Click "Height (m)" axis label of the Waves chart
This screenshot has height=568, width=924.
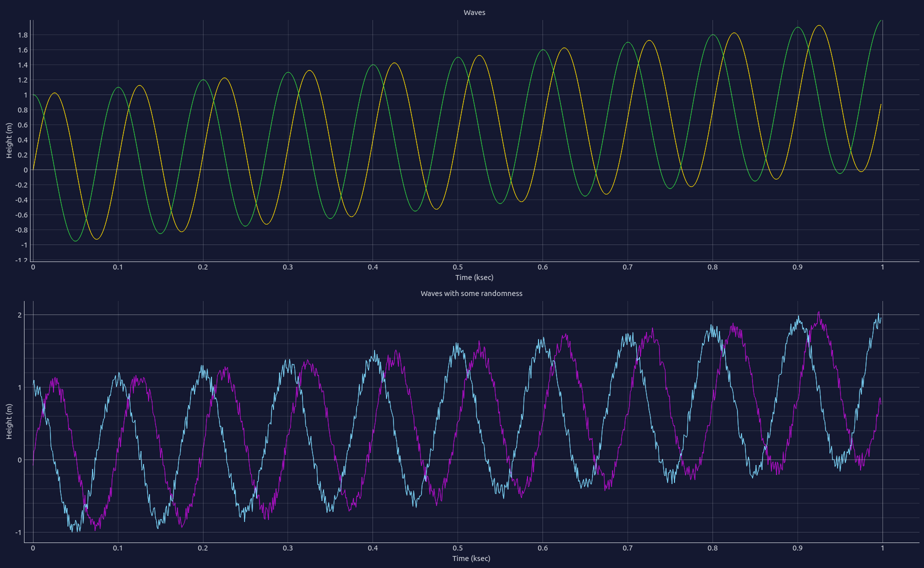click(9, 140)
